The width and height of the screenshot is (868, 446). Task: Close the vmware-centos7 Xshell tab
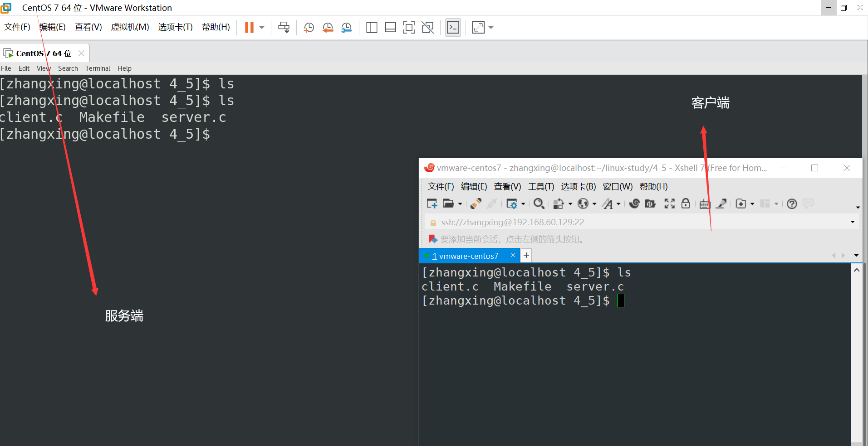513,256
